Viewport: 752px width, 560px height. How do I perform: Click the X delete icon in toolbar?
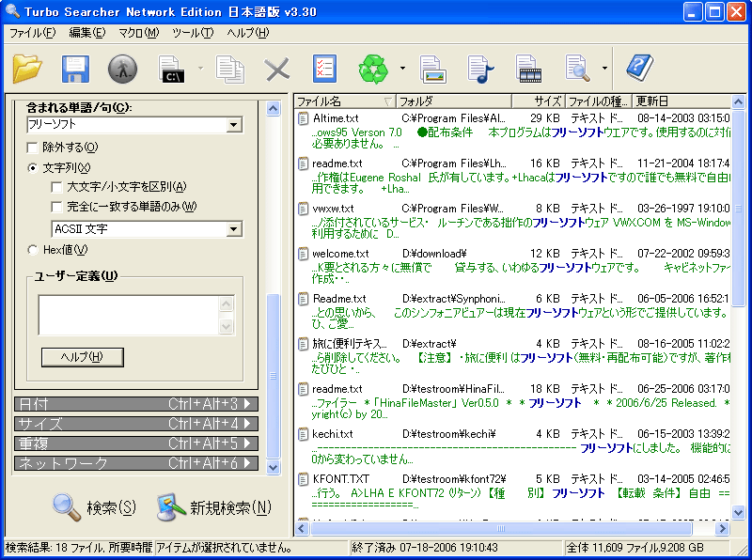coord(277,70)
